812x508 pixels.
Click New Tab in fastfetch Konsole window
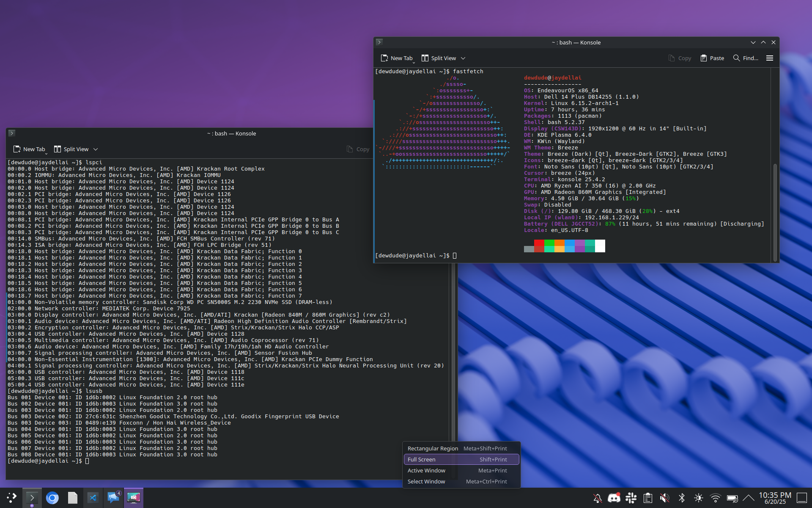click(x=397, y=58)
